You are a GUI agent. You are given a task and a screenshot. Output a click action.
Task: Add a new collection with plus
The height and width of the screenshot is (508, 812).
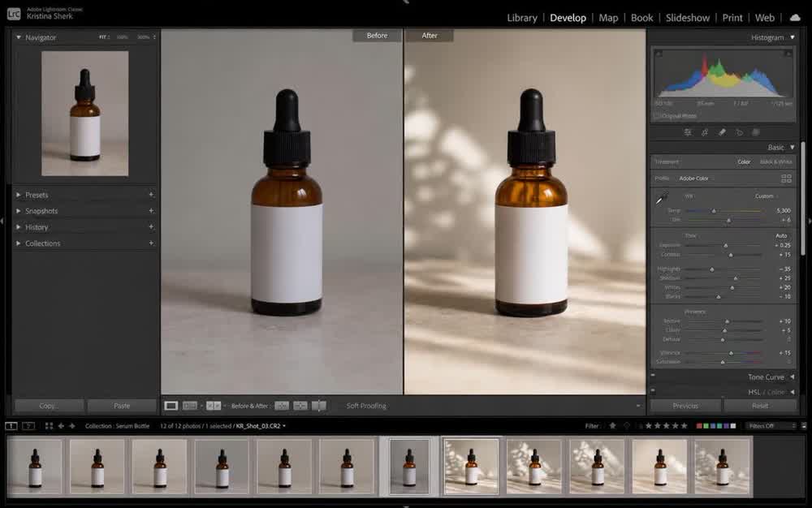pos(151,243)
